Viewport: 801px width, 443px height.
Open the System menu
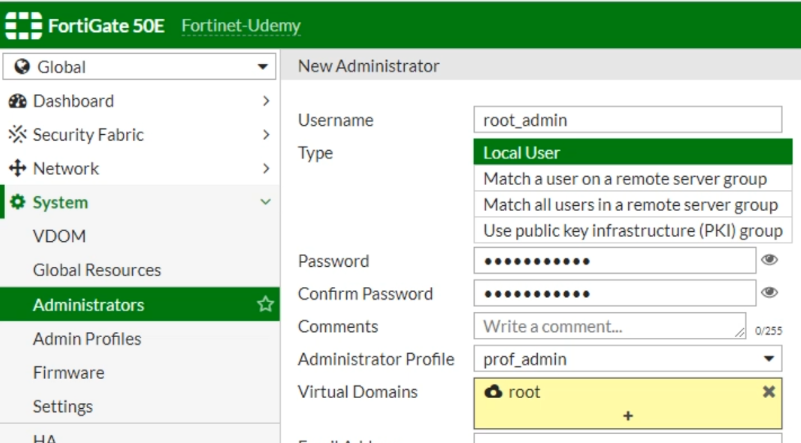click(139, 202)
